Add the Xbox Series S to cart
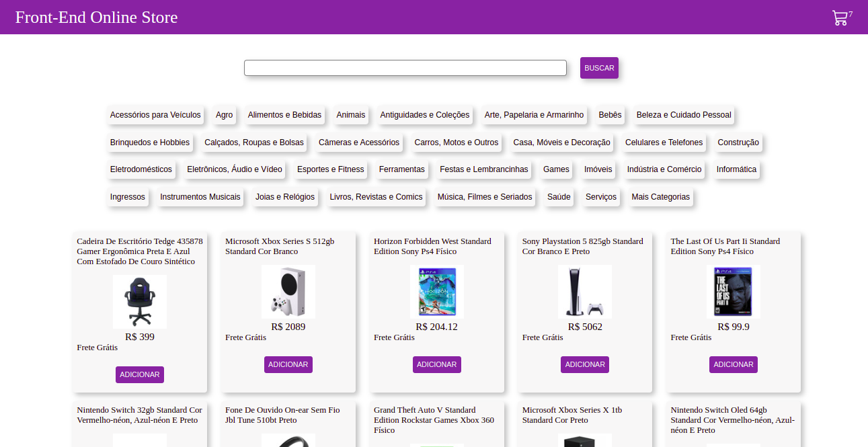 pos(288,364)
